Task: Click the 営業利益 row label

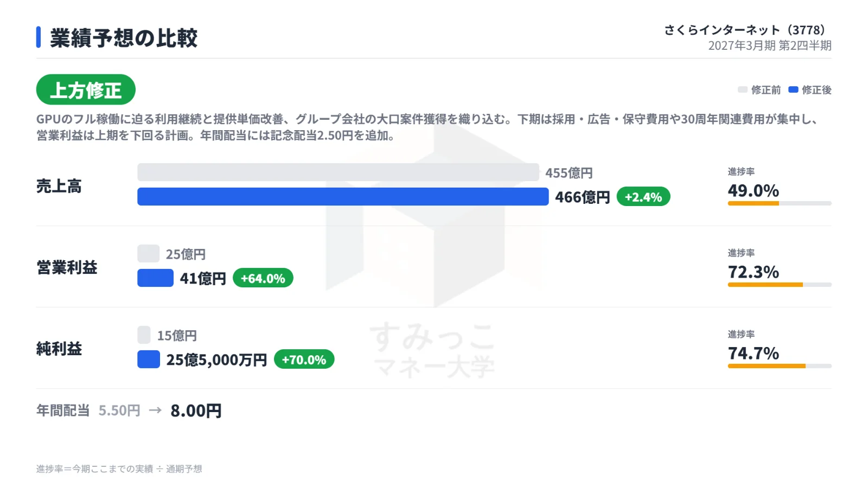Action: (67, 267)
